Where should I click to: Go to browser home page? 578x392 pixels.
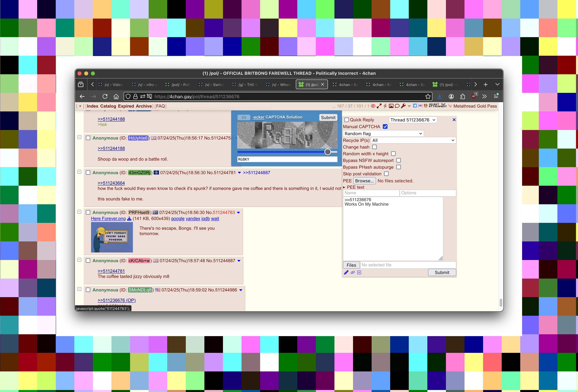116,96
